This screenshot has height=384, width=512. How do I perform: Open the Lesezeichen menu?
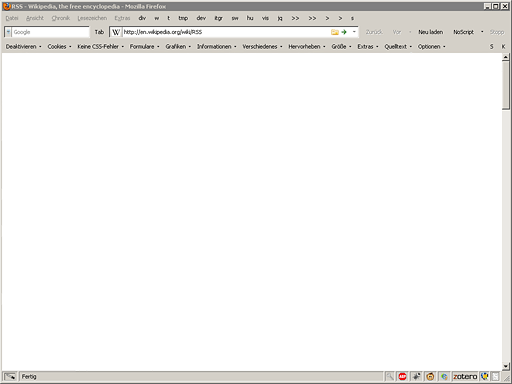point(92,18)
